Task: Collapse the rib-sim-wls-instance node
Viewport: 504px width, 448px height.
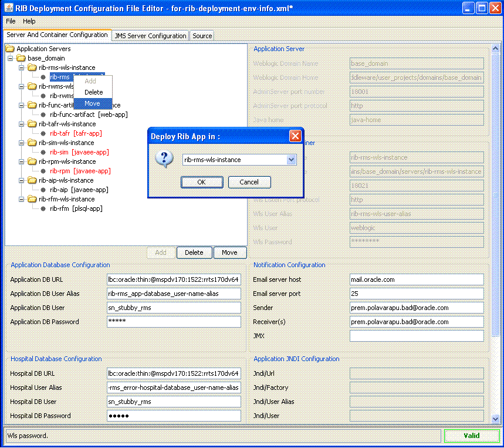Action: pyautogui.click(x=21, y=143)
